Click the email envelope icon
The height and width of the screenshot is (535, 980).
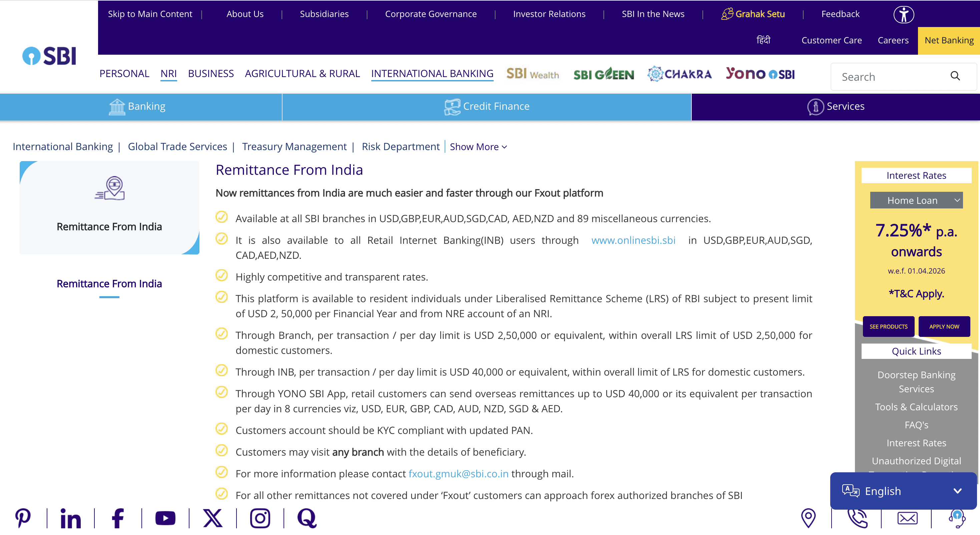(907, 518)
